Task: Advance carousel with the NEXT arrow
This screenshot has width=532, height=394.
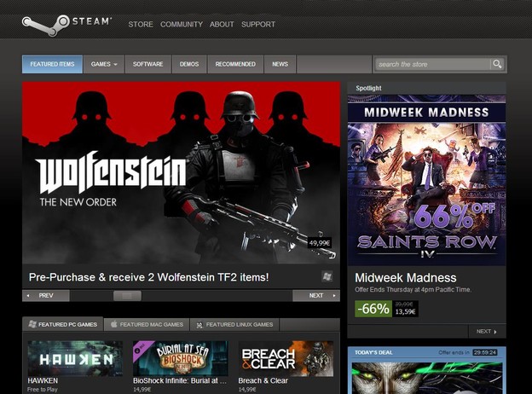Action: [x=315, y=295]
